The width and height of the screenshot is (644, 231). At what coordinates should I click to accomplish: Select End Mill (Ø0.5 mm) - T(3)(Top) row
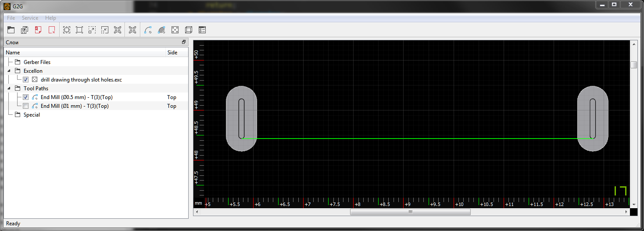(77, 97)
